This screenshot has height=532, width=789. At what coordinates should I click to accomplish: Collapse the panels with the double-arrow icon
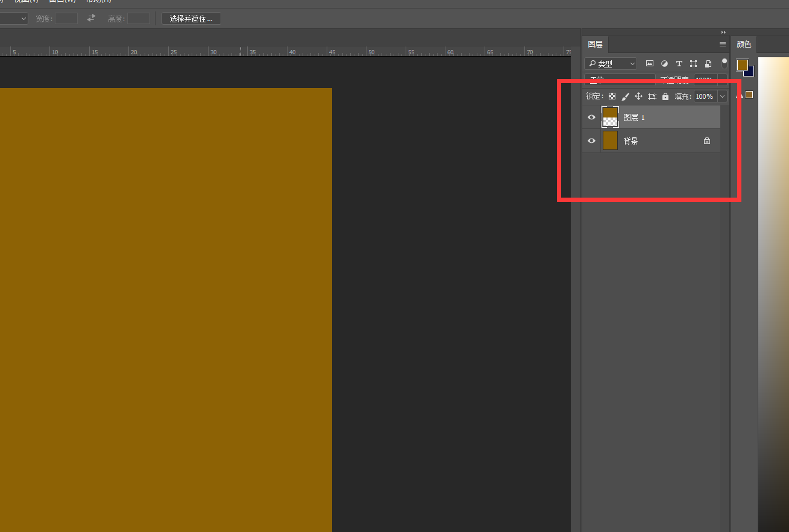(723, 32)
